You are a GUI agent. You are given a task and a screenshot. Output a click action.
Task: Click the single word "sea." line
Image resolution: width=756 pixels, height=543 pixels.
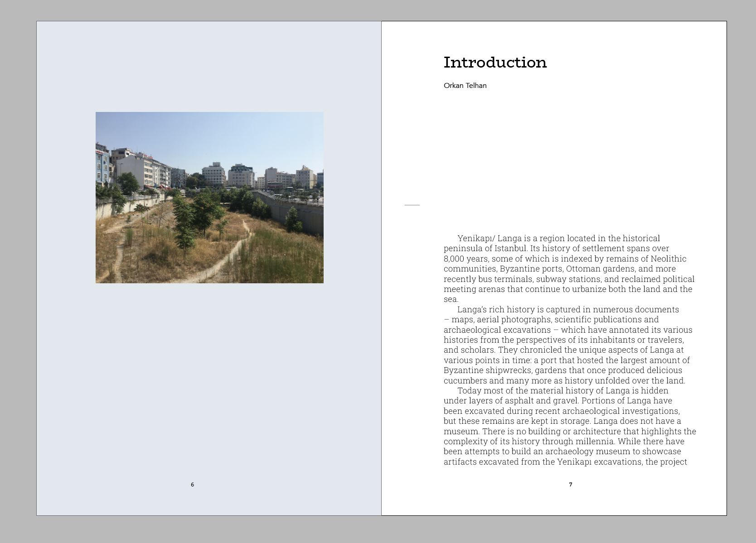click(451, 299)
